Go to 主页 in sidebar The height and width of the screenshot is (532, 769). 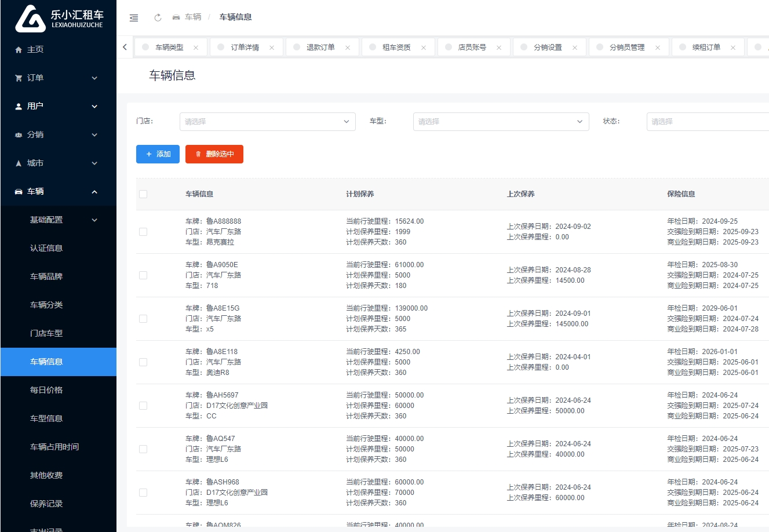(59, 50)
